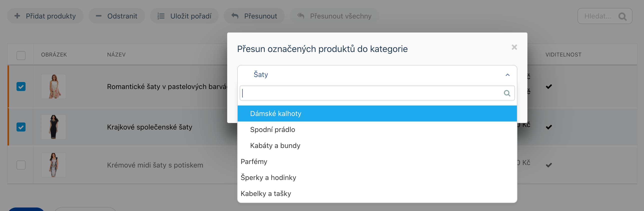
Task: Click the magnifier icon in category search field
Action: tap(507, 93)
